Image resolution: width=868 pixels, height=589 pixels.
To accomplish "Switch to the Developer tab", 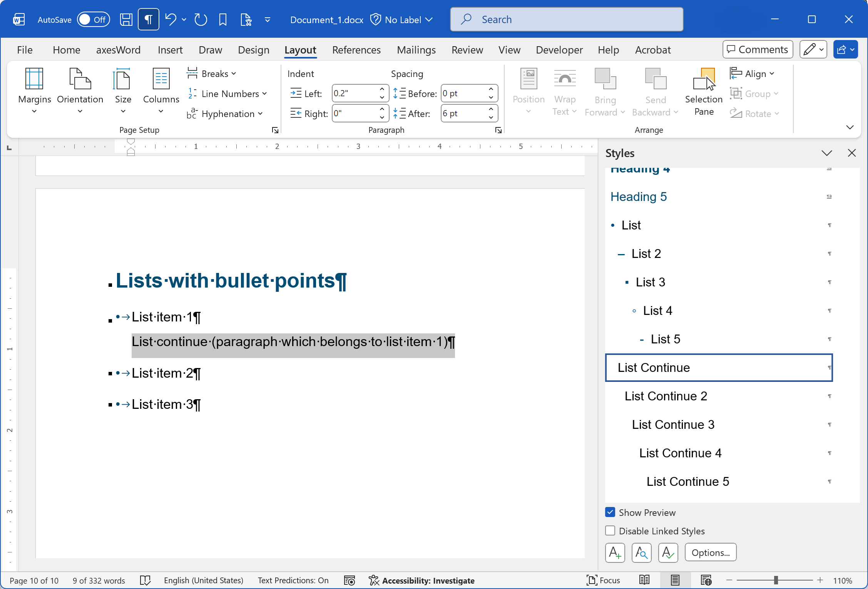I will [x=559, y=50].
